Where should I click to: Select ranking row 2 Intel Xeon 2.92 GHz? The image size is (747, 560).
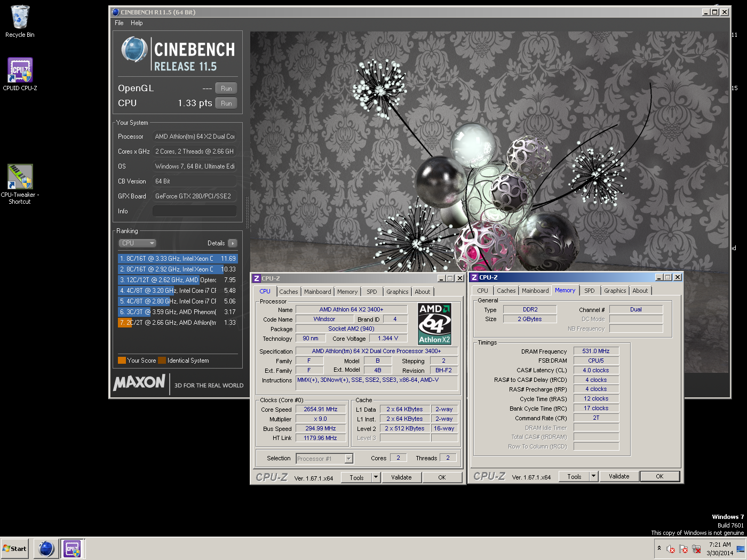(178, 269)
